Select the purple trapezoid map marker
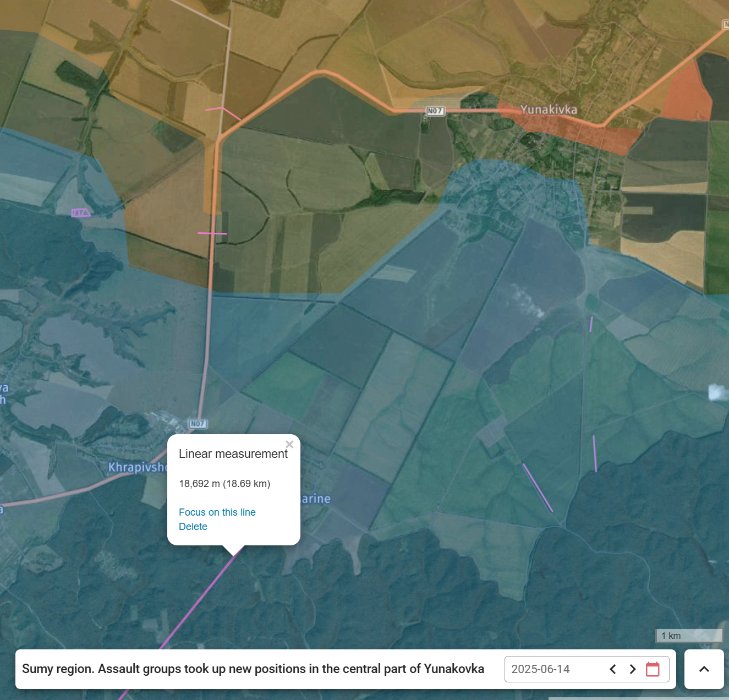Screen dimensions: 729x700 coord(80,213)
